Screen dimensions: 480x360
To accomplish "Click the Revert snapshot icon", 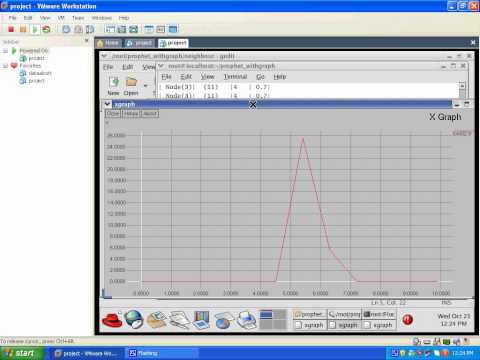I will tap(78, 29).
